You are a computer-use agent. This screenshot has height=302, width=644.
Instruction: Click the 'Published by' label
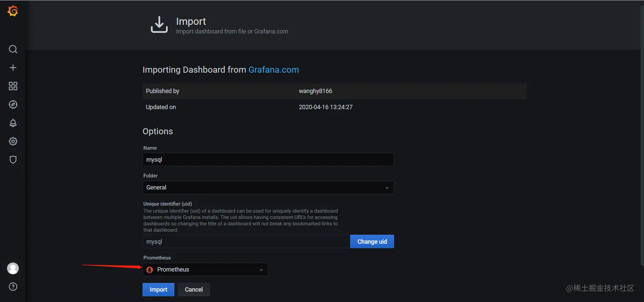coord(162,91)
